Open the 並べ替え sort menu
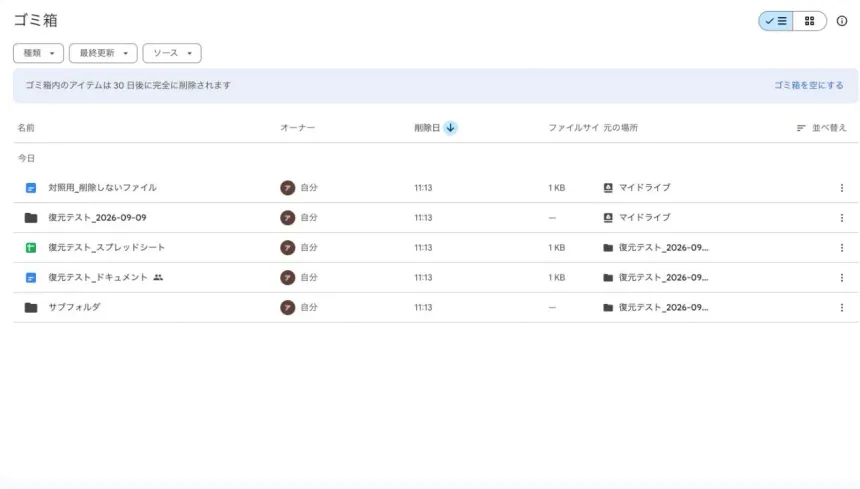 pos(822,128)
